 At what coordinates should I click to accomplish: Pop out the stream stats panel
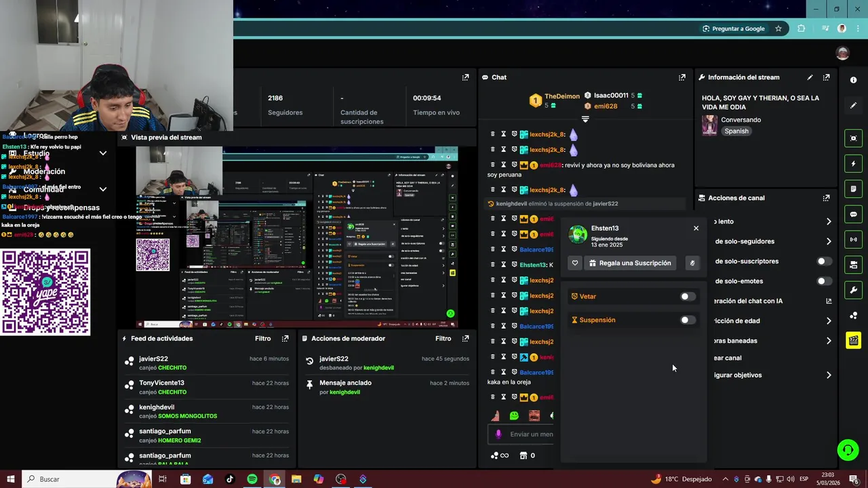(x=465, y=77)
